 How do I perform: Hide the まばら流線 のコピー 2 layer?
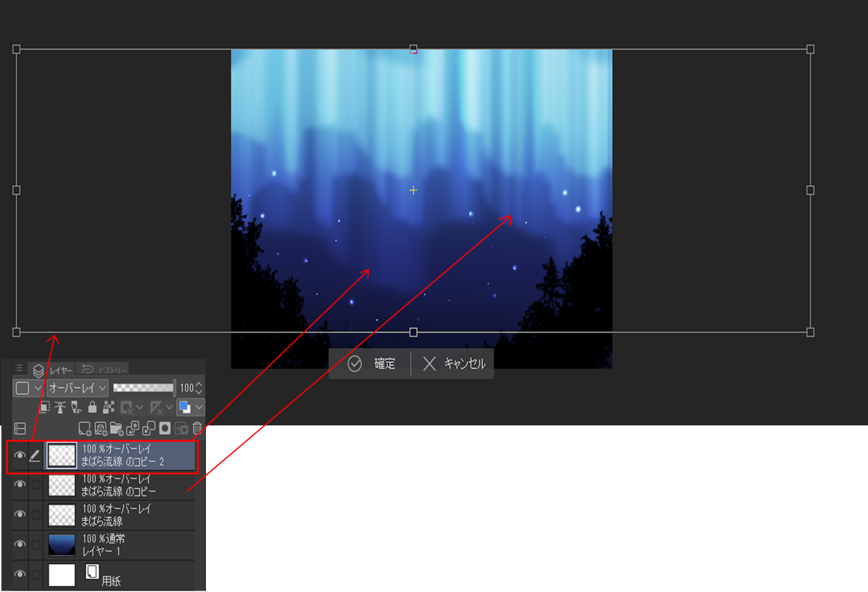20,455
